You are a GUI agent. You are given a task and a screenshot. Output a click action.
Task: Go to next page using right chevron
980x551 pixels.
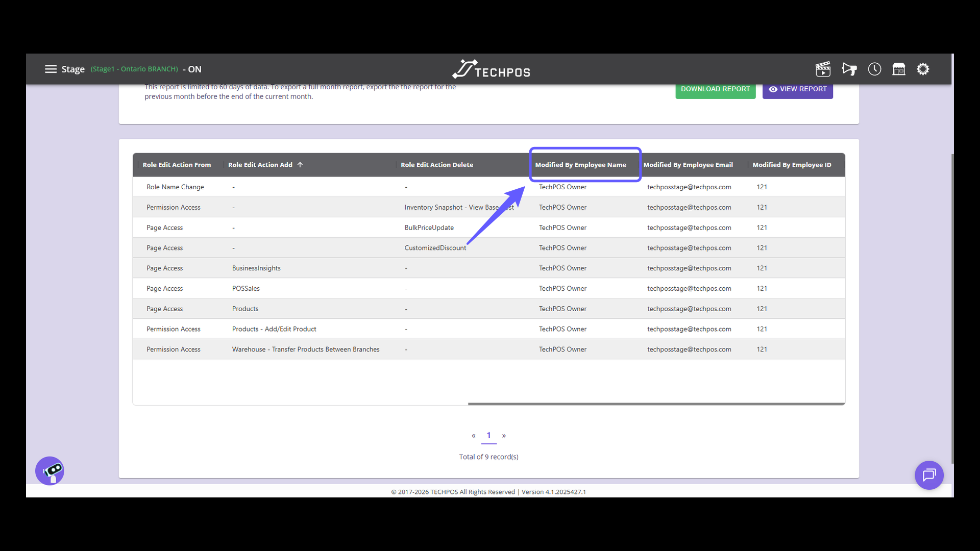coord(504,436)
